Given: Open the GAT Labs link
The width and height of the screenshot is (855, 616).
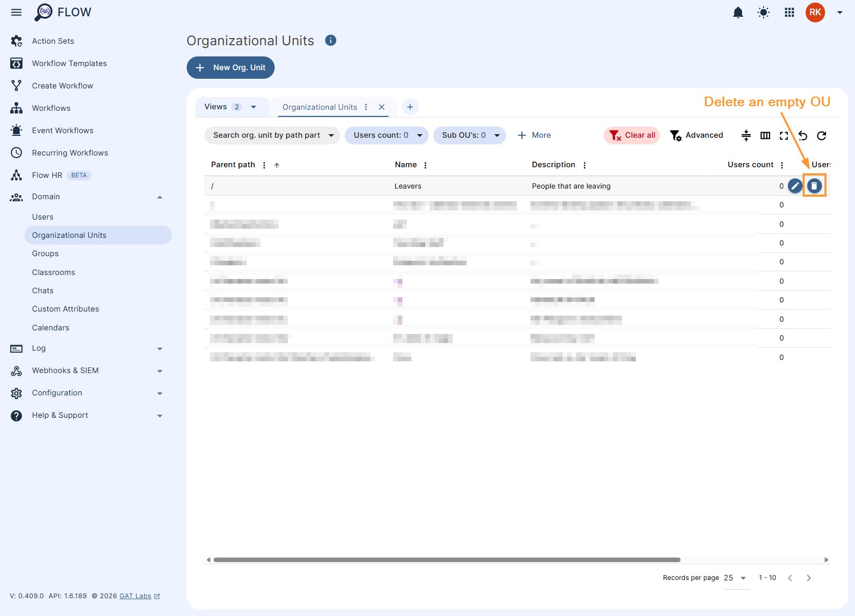Looking at the screenshot, I should pos(135,596).
